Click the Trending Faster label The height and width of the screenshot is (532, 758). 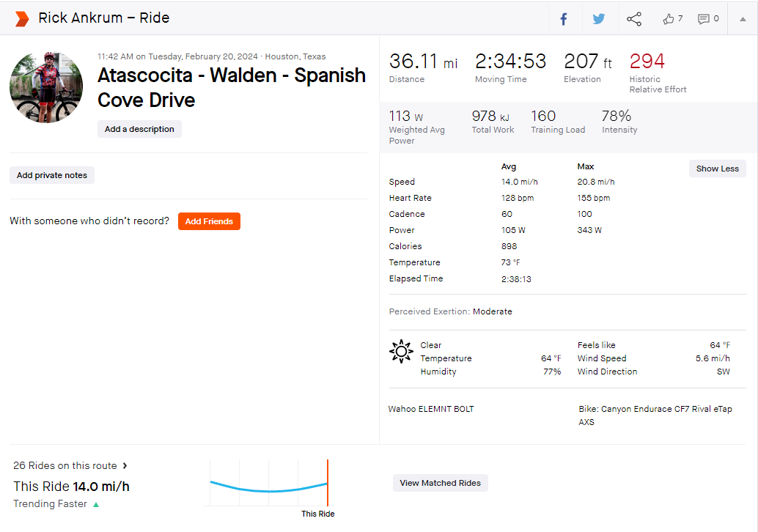[x=50, y=503]
